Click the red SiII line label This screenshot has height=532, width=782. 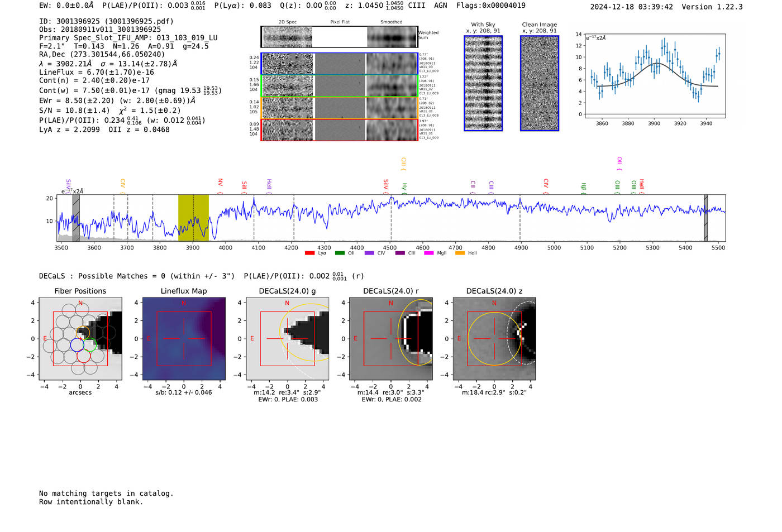click(244, 187)
